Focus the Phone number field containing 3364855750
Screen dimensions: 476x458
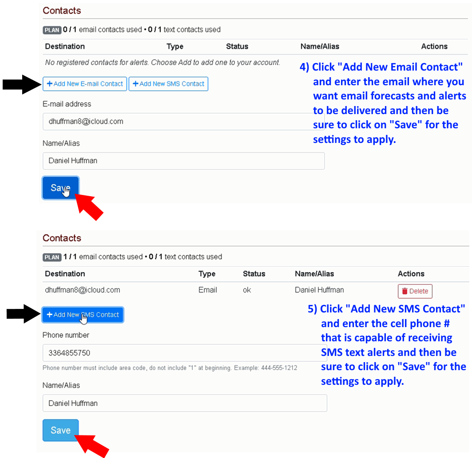point(184,353)
